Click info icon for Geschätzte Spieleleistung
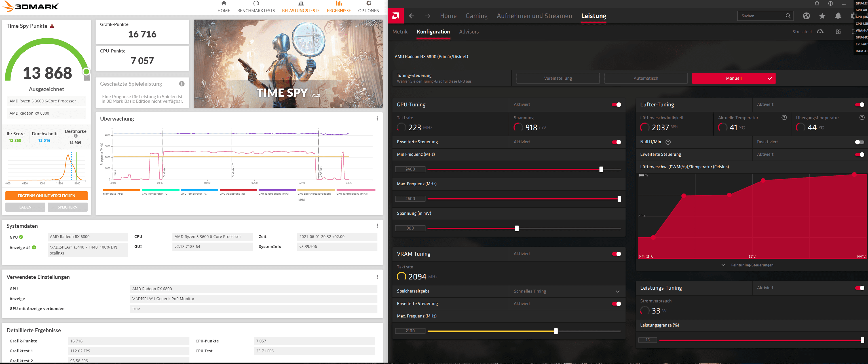The width and height of the screenshot is (868, 364). click(181, 84)
